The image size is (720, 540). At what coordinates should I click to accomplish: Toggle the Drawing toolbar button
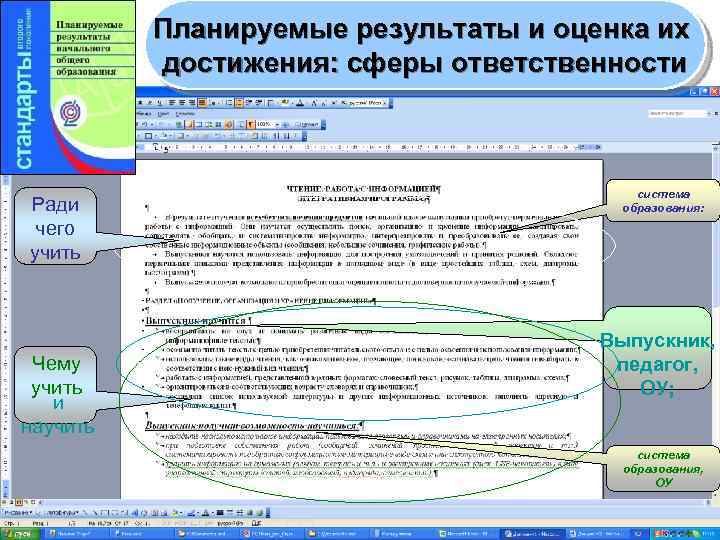click(x=229, y=124)
